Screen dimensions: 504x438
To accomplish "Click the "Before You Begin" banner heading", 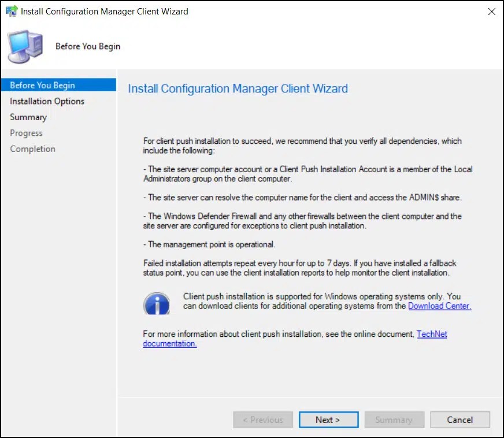I will (x=87, y=46).
